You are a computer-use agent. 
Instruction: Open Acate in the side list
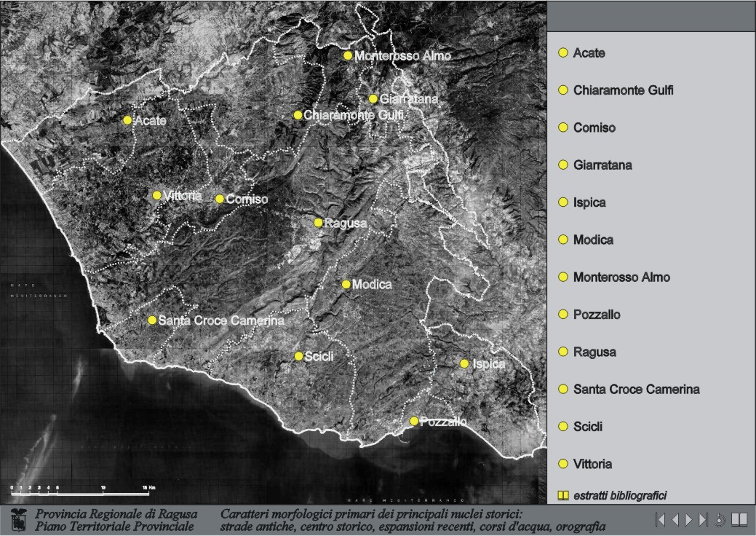tap(589, 53)
